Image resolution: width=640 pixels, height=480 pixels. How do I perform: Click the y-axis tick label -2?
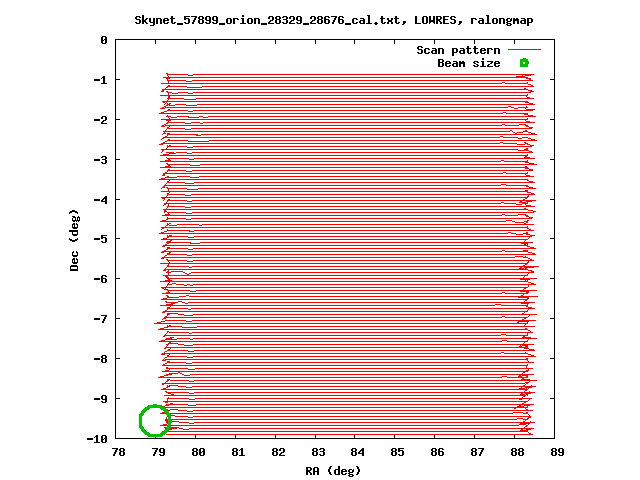pos(100,120)
